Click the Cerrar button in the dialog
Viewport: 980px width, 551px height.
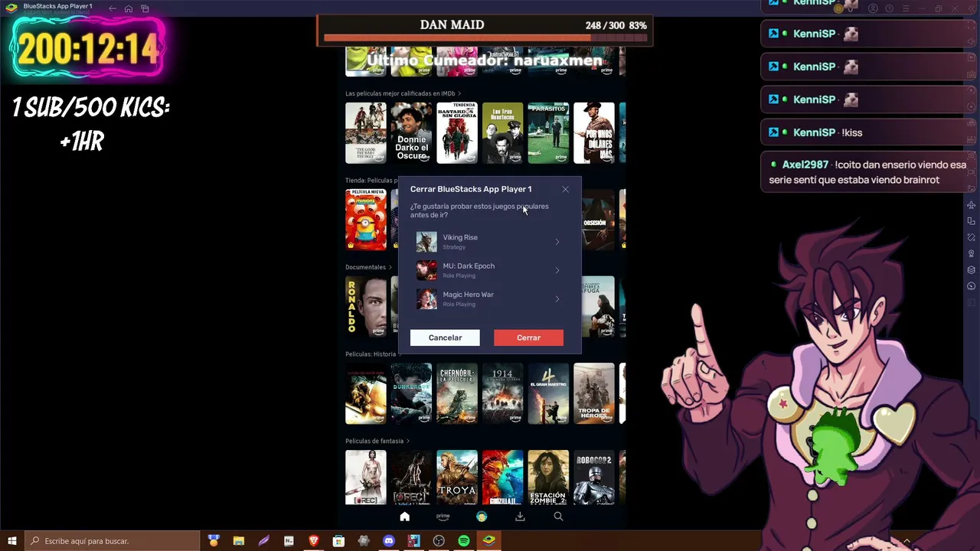528,337
